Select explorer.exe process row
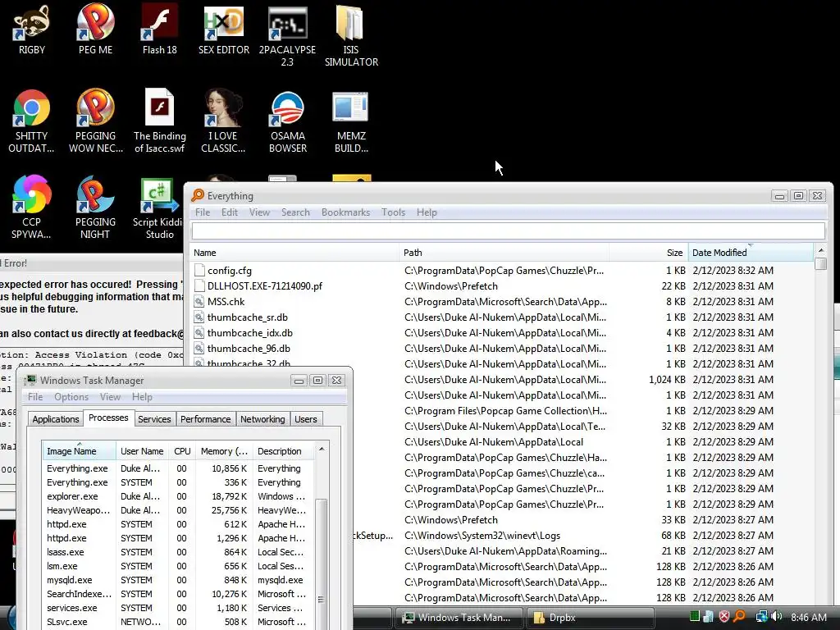The width and height of the screenshot is (840, 630). pyautogui.click(x=178, y=496)
